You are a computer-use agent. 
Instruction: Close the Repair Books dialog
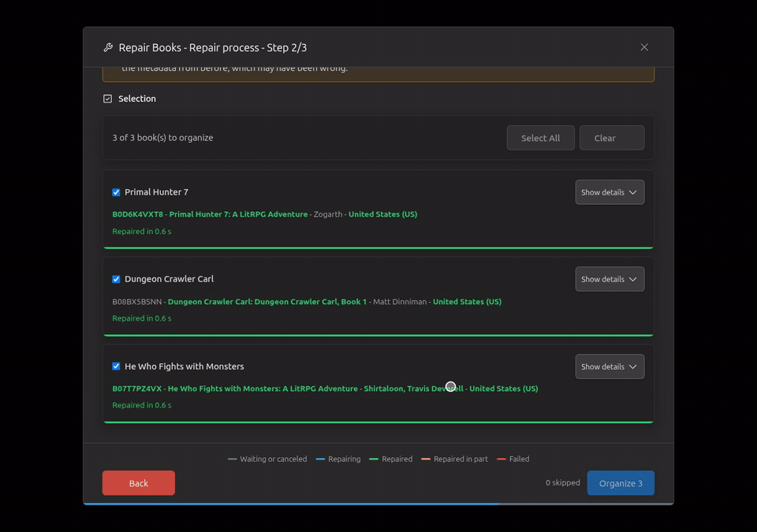pyautogui.click(x=644, y=47)
